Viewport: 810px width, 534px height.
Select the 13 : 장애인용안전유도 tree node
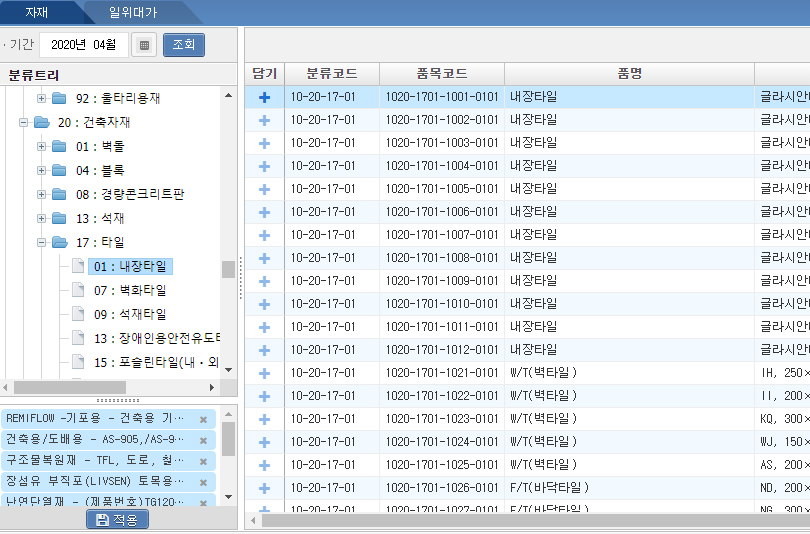[x=157, y=338]
